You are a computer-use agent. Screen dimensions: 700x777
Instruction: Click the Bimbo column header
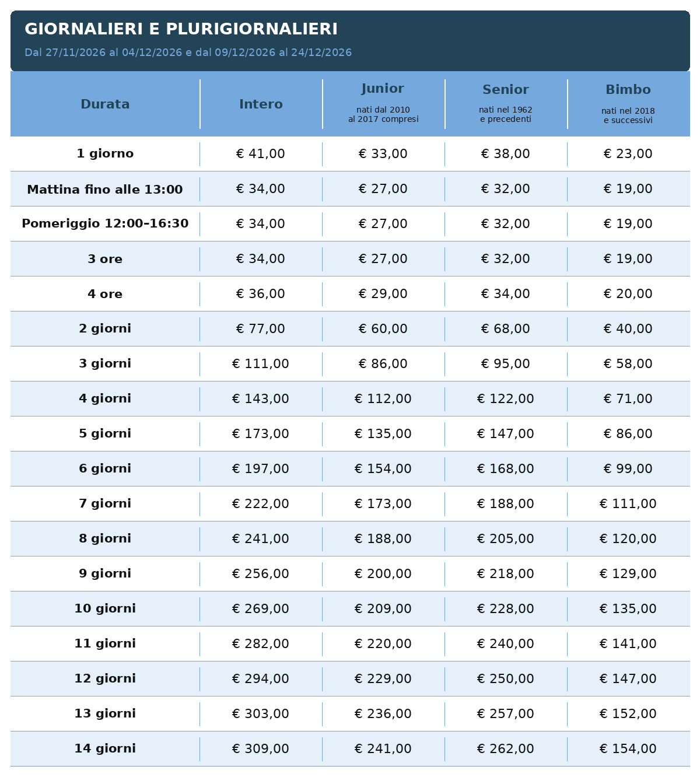(x=628, y=90)
